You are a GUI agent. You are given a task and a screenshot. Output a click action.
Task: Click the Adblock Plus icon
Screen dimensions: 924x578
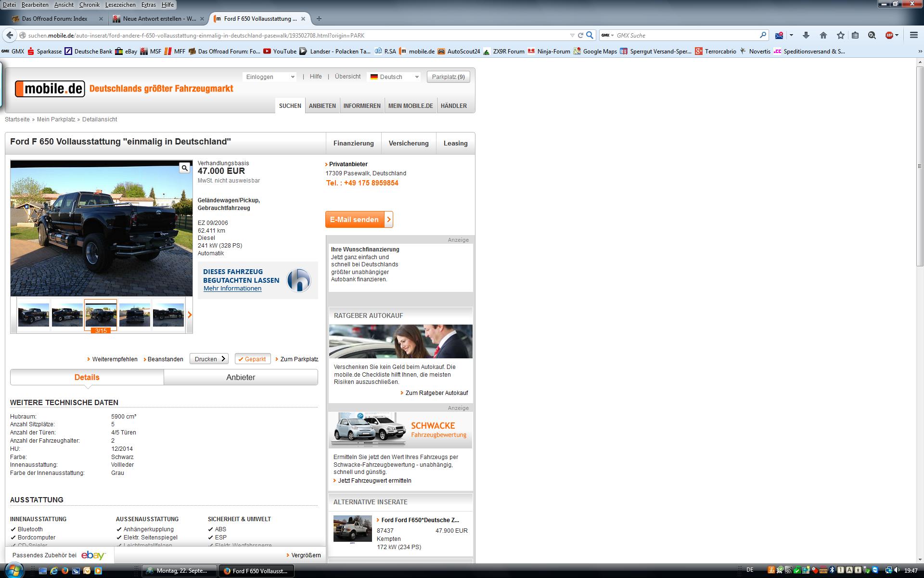tap(889, 35)
